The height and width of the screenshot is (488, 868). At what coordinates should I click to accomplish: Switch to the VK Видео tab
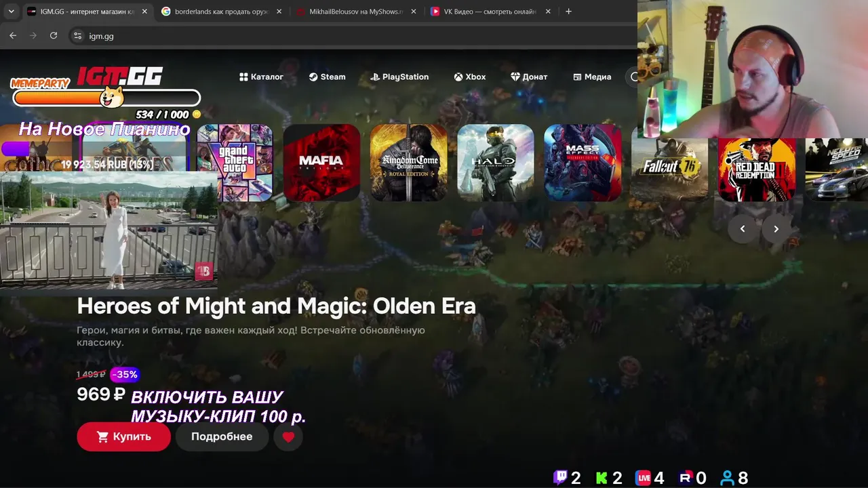click(x=490, y=12)
